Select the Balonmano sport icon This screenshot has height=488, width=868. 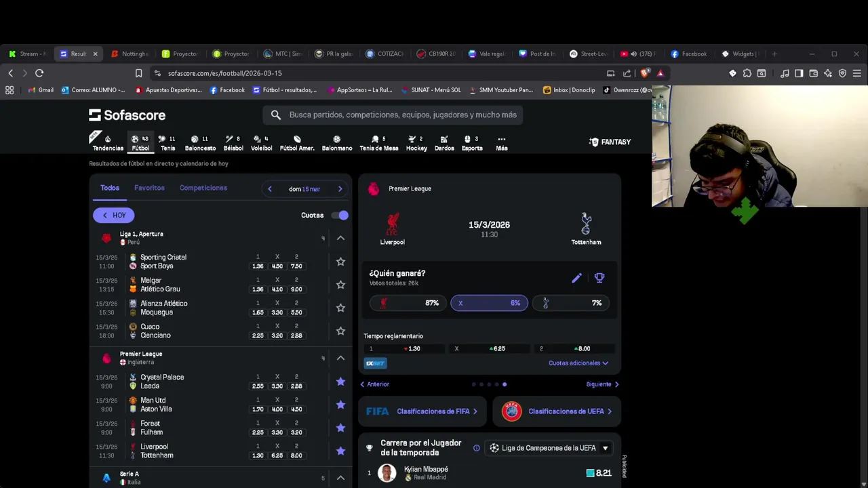[337, 143]
